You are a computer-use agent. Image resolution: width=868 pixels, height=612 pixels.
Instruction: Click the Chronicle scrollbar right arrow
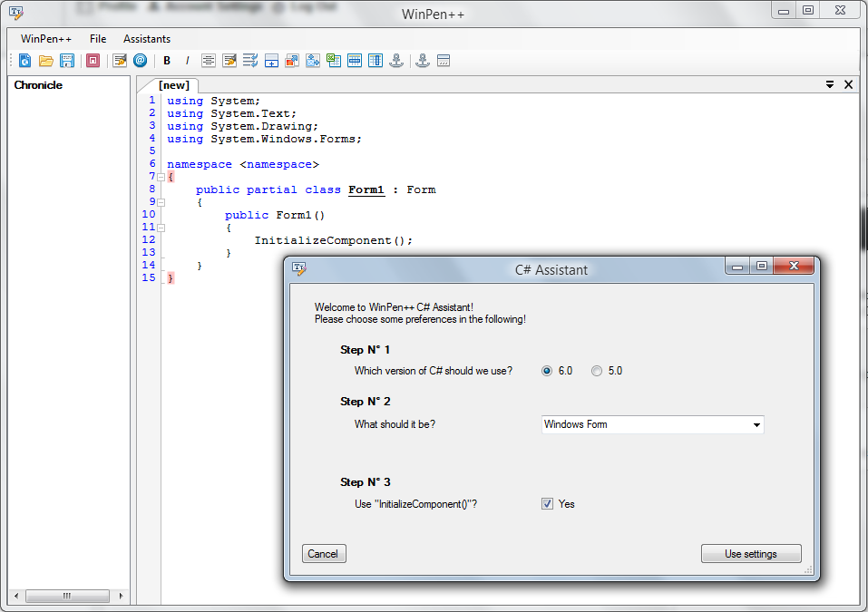click(x=121, y=596)
